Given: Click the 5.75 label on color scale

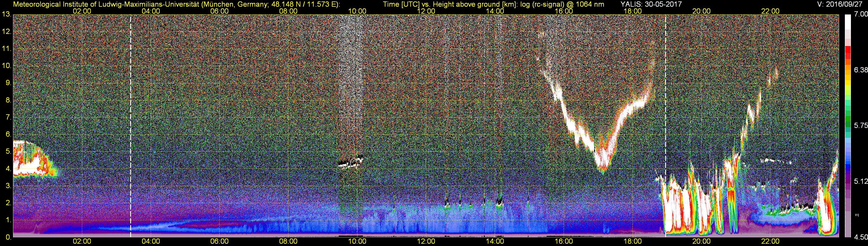Looking at the screenshot, I should (861, 125).
